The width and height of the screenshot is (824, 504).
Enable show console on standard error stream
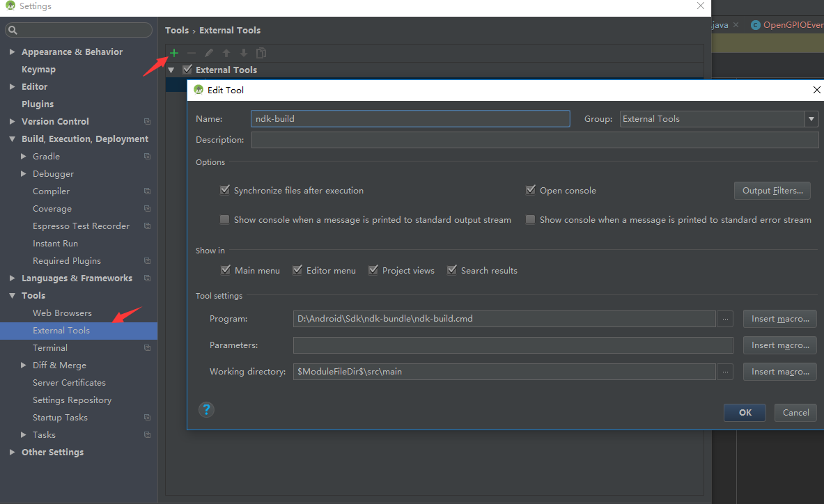tap(531, 219)
